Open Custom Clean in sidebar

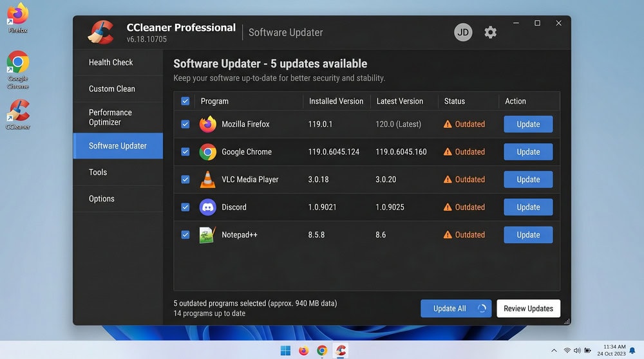[118, 89]
